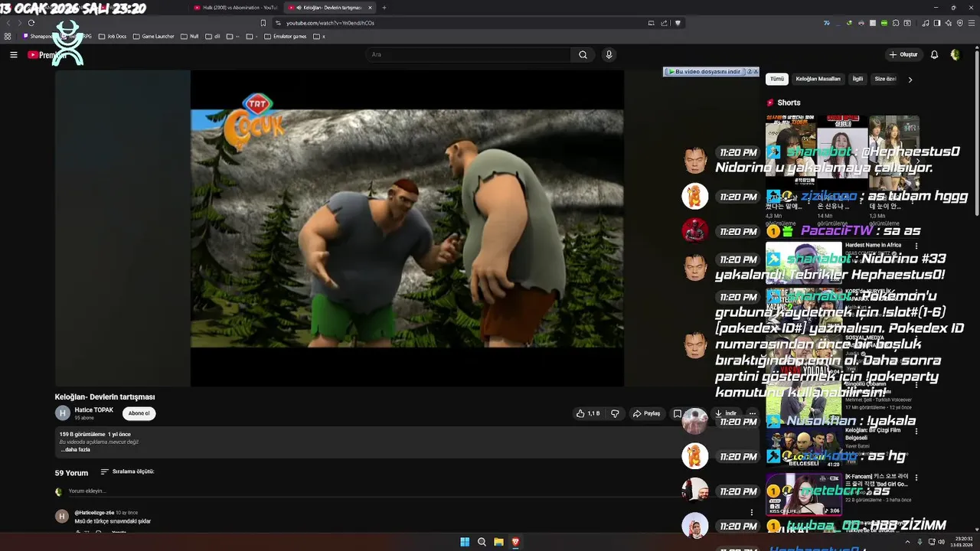This screenshot has width=980, height=551.
Task: Click the Paylaş share button
Action: [x=647, y=413]
